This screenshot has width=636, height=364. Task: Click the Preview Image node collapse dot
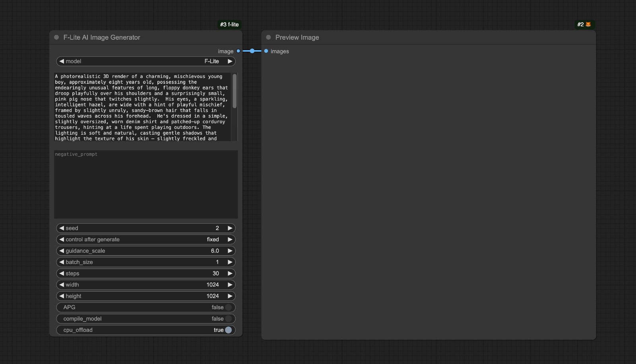pos(268,37)
